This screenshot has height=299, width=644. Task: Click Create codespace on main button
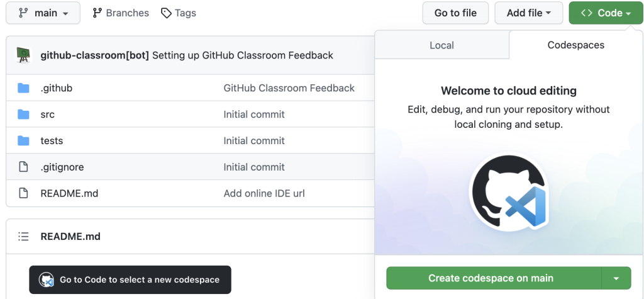[491, 278]
